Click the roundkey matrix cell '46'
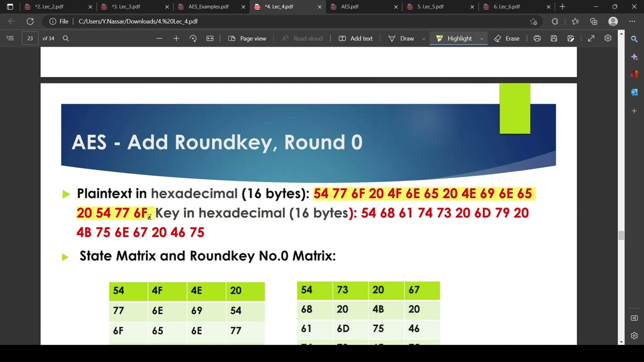 point(414,329)
